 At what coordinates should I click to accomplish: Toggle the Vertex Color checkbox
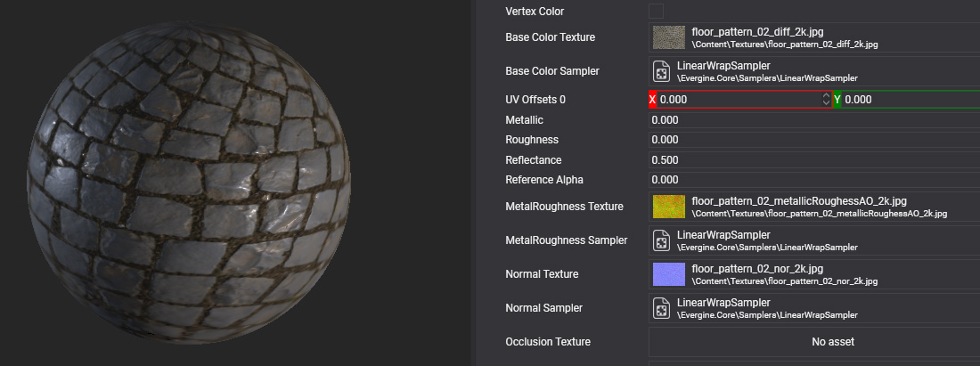[656, 12]
